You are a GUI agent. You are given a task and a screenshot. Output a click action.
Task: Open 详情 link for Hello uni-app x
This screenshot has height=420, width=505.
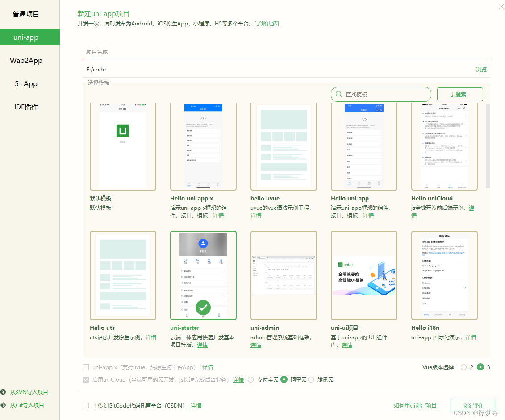click(x=218, y=216)
